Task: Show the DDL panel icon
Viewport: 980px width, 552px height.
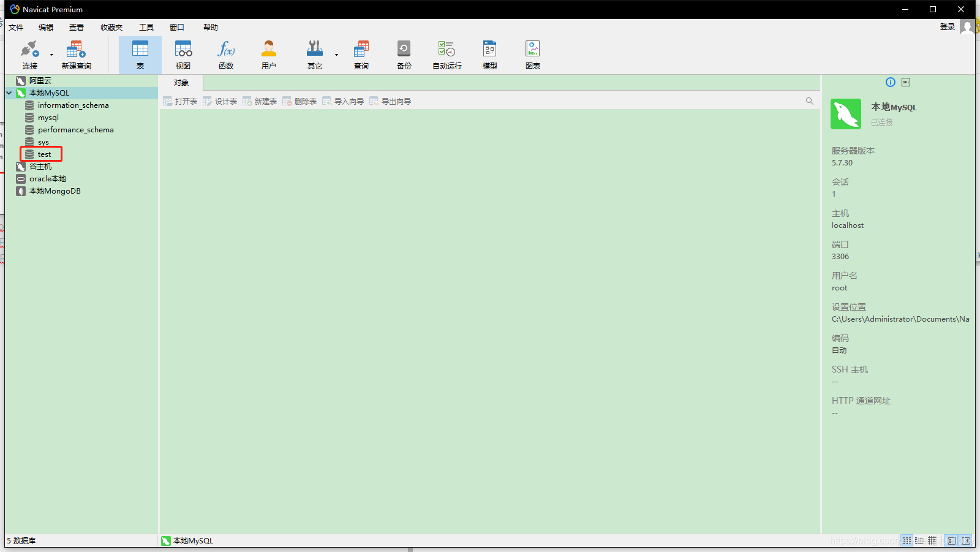Action: click(x=906, y=82)
